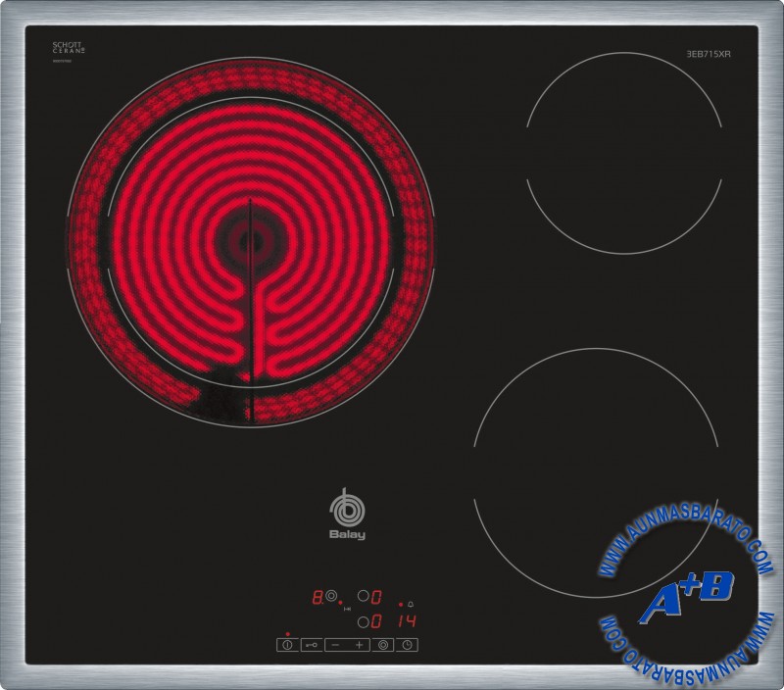Screen dimensions: 784x690
Task: Click the upper red "0" zone level display
Action: tap(376, 597)
